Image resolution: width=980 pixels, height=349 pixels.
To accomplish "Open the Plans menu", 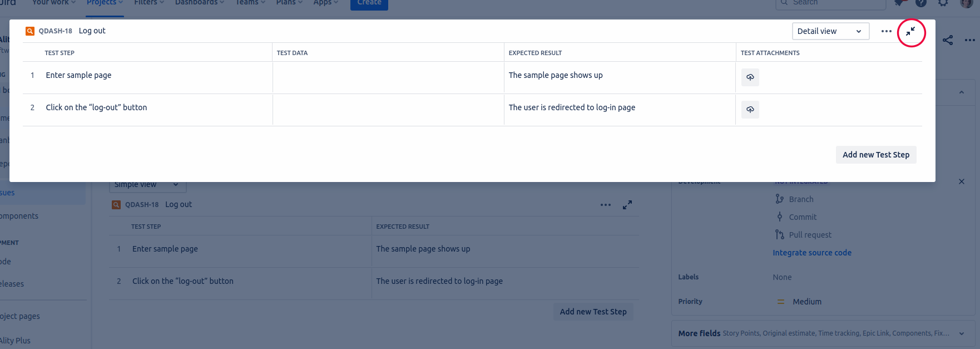I will [289, 3].
